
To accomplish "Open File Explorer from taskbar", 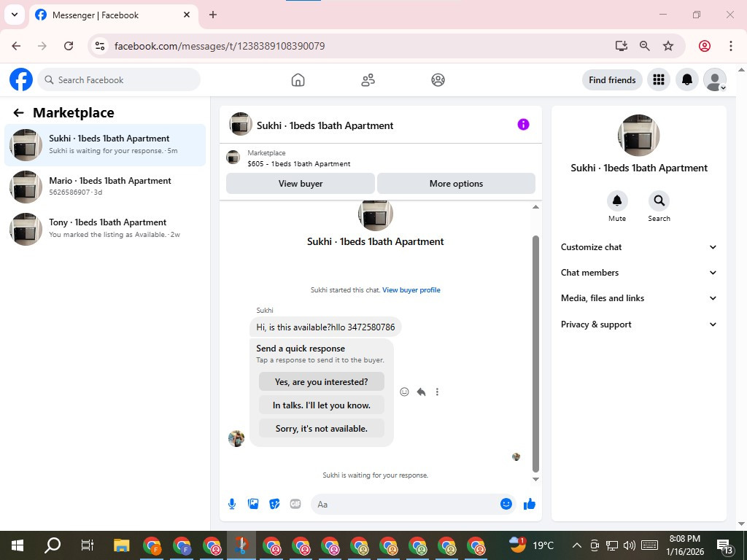I will [122, 545].
